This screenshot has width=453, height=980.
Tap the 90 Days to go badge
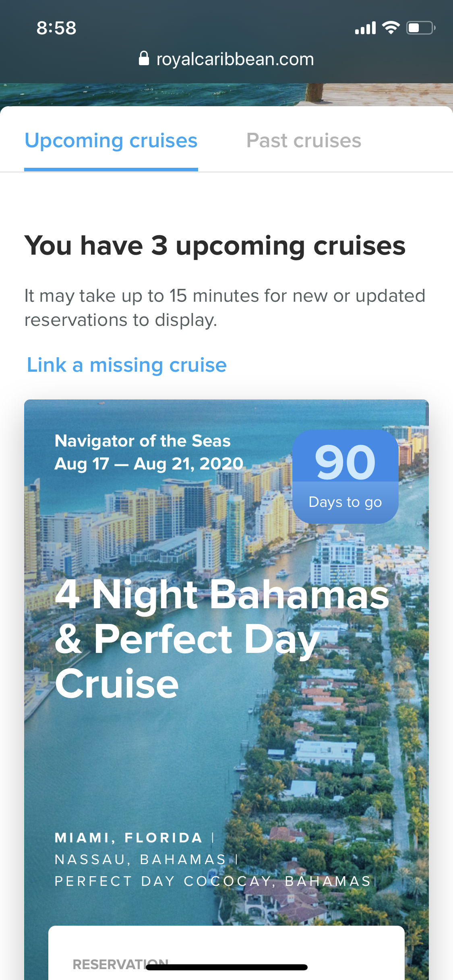point(345,476)
